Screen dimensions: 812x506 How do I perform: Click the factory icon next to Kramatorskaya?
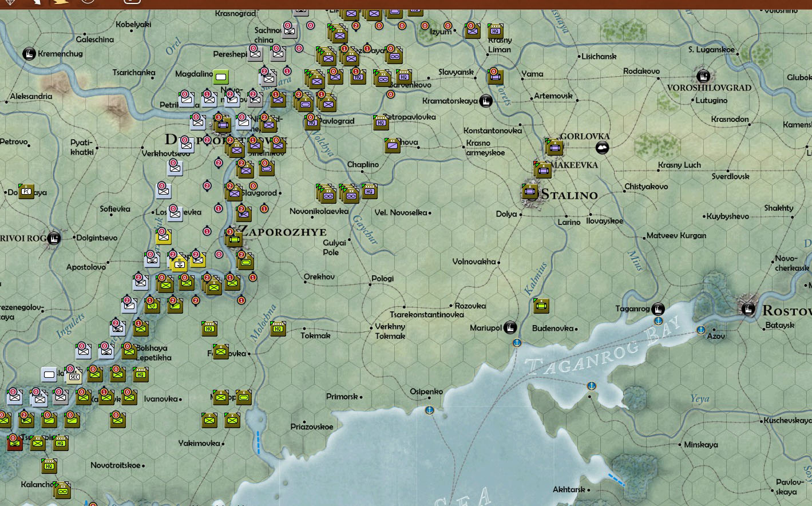(486, 101)
